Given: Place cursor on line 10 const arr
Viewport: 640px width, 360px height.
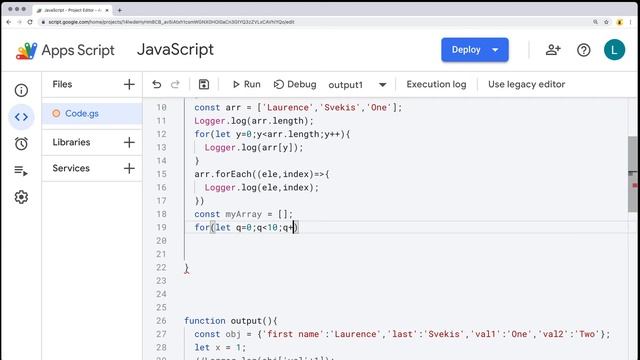Looking at the screenshot, I should click(x=298, y=107).
